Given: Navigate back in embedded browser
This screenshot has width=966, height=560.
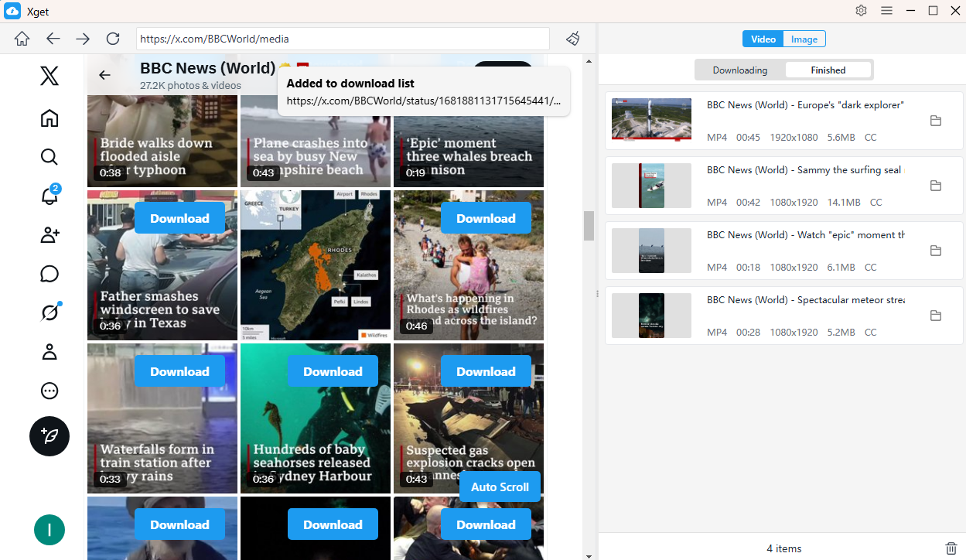Looking at the screenshot, I should click(53, 39).
